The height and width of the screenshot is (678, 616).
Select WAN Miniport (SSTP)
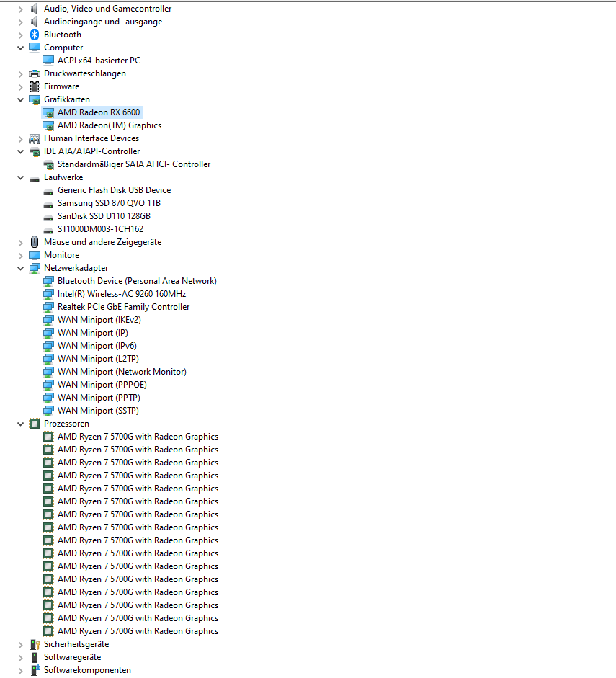coord(98,411)
